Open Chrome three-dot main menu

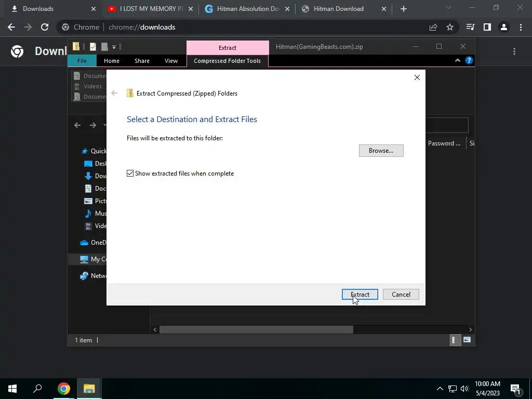coord(521,27)
